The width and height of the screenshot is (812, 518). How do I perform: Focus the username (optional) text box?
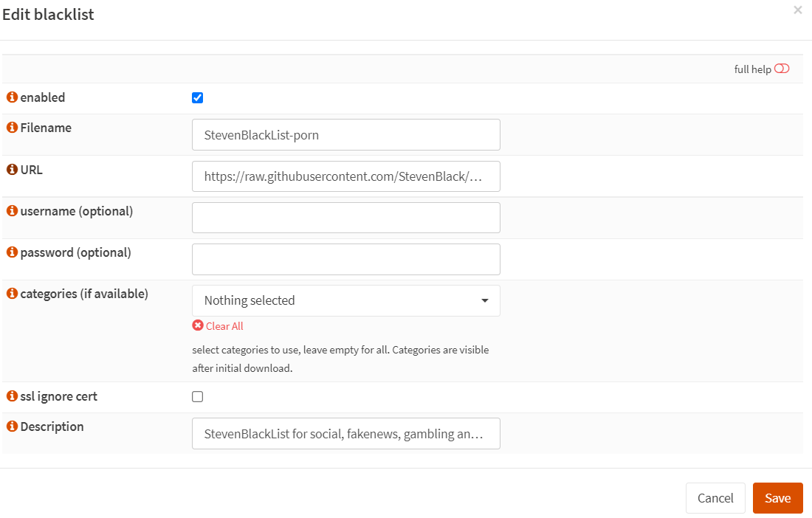[345, 218]
